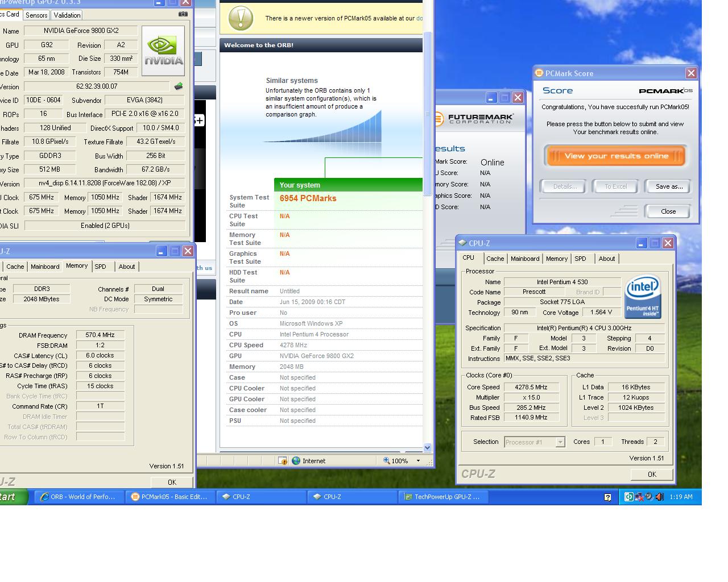Open Mainboard tab in left CPU-Z window

[45, 267]
